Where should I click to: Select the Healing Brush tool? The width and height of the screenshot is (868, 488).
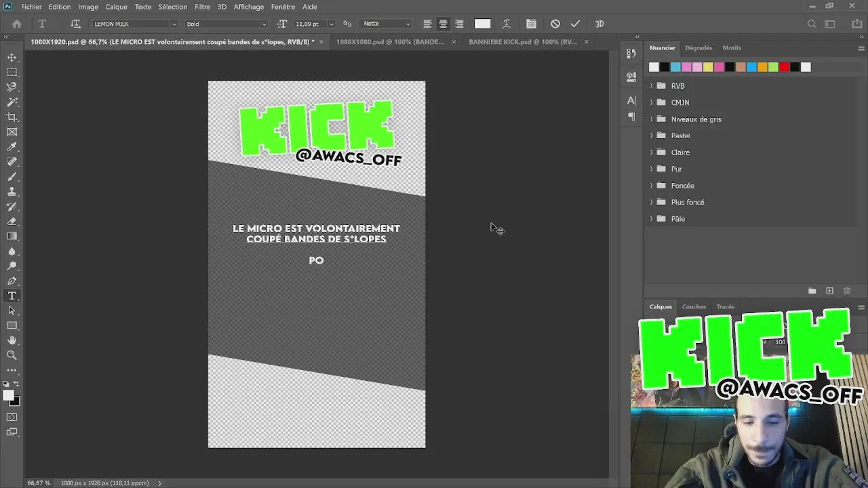(12, 162)
